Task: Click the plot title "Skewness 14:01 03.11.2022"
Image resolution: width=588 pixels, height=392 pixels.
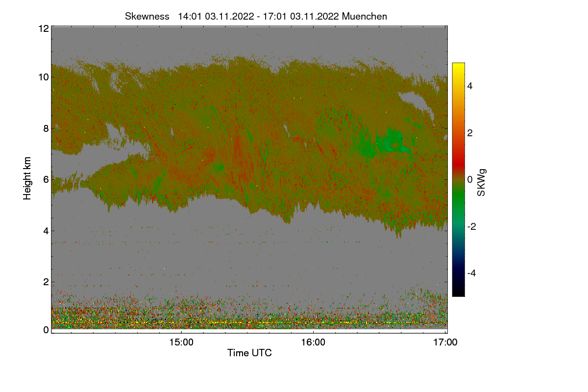Action: pyautogui.click(x=256, y=16)
